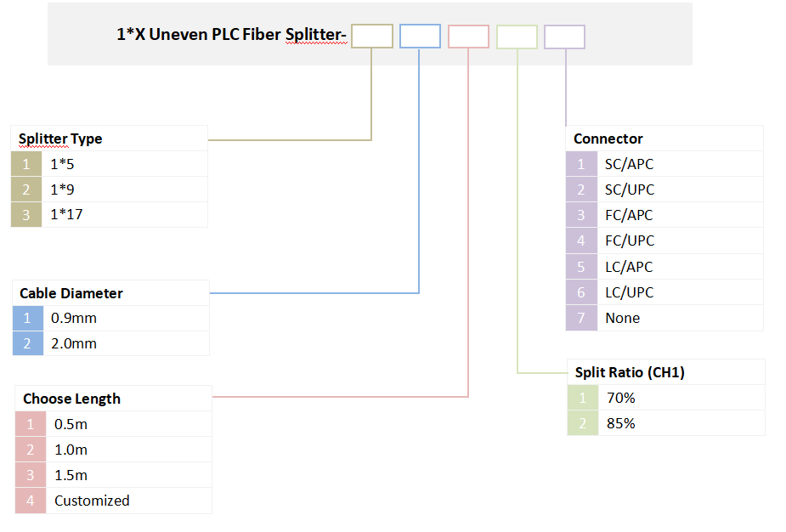This screenshot has width=786, height=532.
Task: Click the tan number 2 swatch for 1*9
Action: (25, 190)
